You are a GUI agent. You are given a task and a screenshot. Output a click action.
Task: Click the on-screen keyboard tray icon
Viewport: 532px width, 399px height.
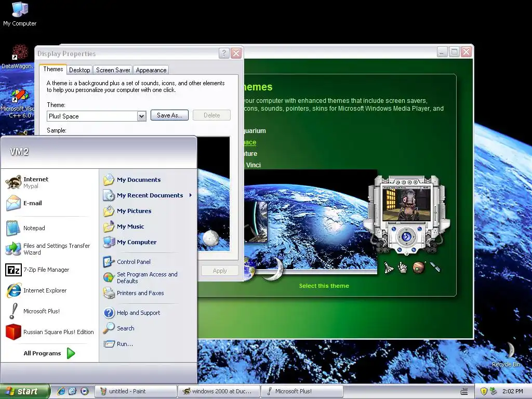pyautogui.click(x=464, y=392)
